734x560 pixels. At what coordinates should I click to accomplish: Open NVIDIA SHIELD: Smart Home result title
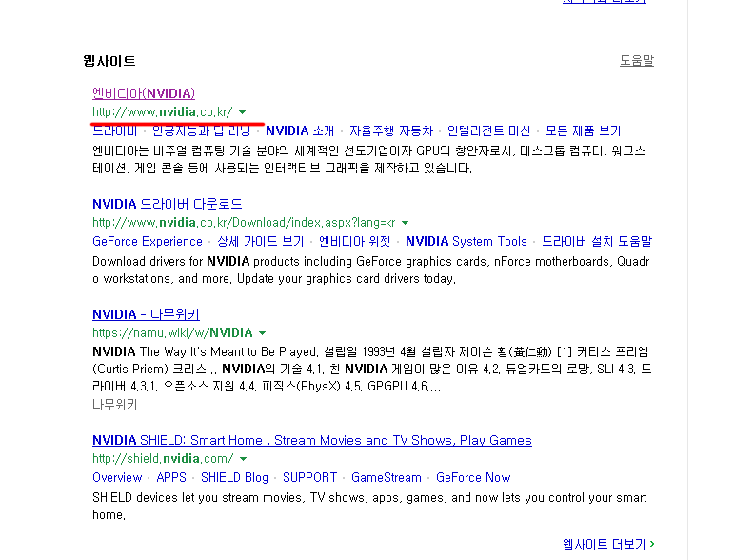click(312, 440)
